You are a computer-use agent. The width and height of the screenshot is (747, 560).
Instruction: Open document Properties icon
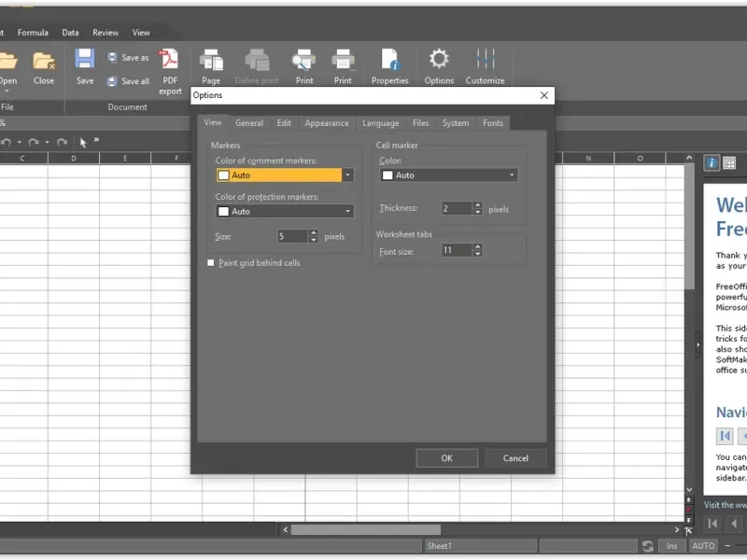390,60
